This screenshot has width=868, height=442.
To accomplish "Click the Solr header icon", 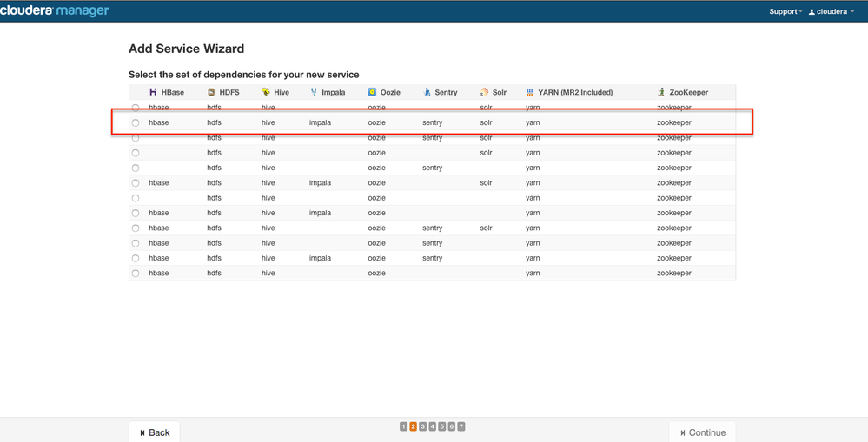I will click(x=484, y=92).
